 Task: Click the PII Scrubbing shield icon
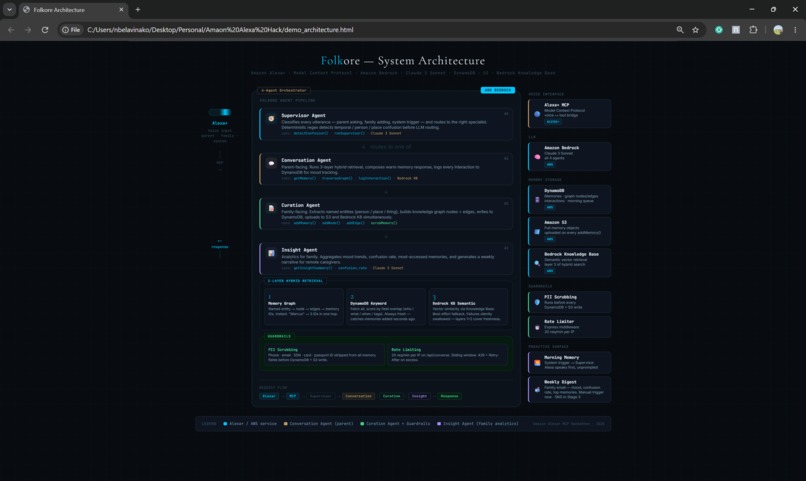(x=537, y=302)
